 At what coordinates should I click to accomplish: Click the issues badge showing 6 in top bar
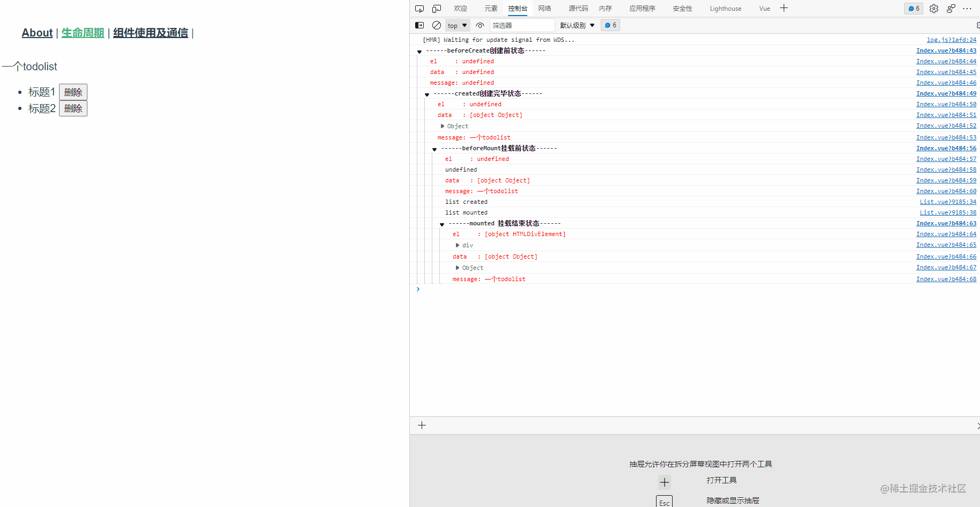click(913, 9)
